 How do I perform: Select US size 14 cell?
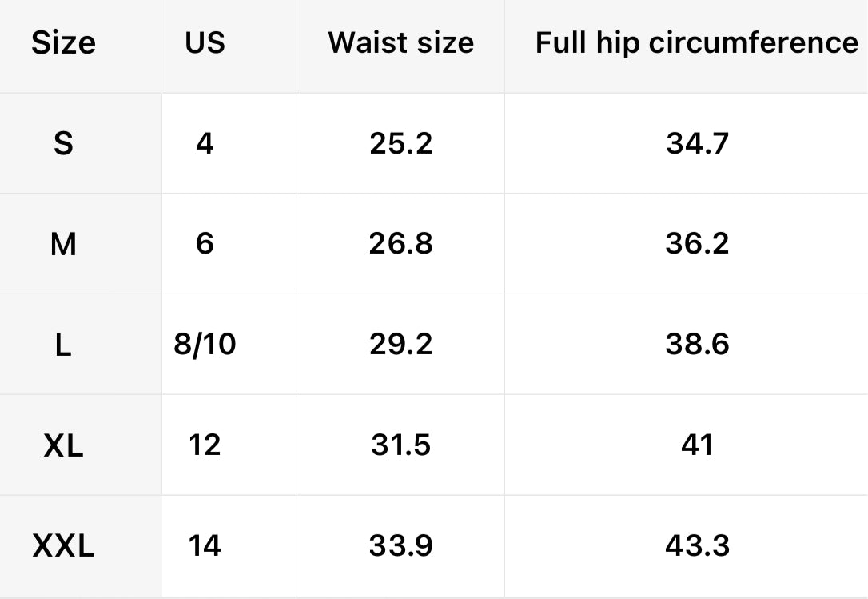(x=205, y=546)
